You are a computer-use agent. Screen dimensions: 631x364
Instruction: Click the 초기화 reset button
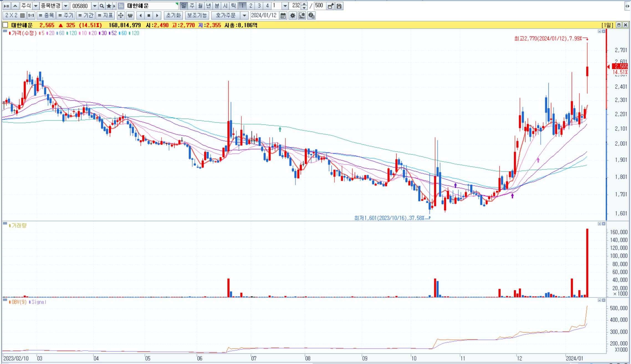[x=173, y=16]
